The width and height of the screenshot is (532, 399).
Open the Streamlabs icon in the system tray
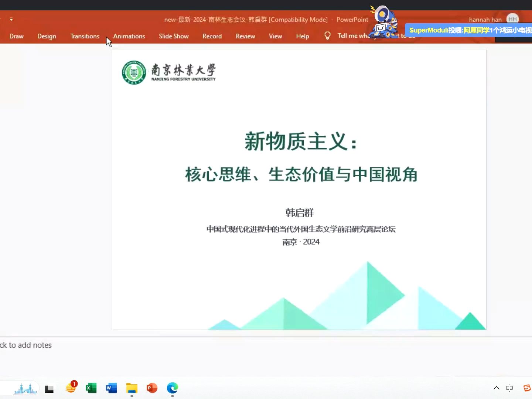527,388
